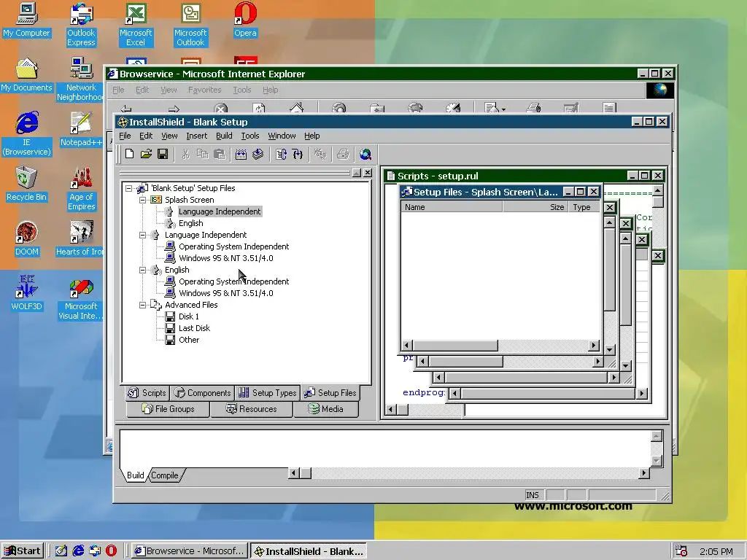Select Other under Advanced Files
Viewport: 747px width, 560px height.
click(x=189, y=340)
